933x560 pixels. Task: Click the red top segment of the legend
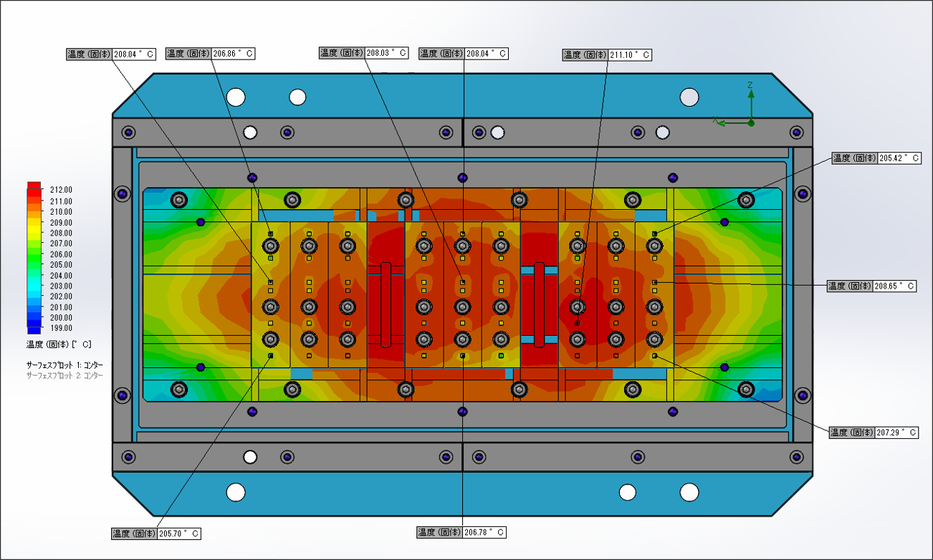[34, 187]
